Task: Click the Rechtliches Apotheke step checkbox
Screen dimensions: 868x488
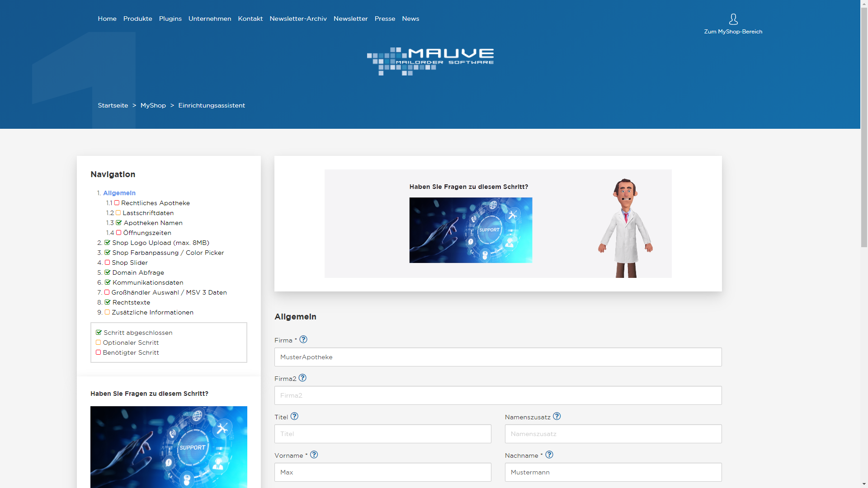Action: pyautogui.click(x=117, y=203)
